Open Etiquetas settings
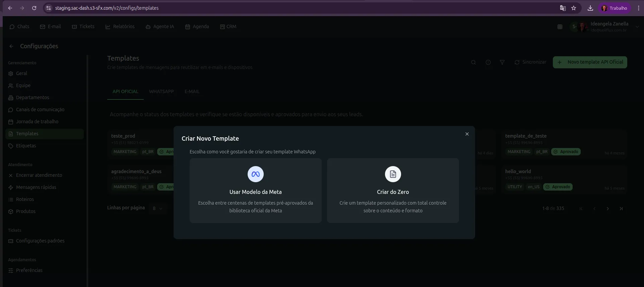Viewport: 644px width, 287px height. tap(45, 146)
